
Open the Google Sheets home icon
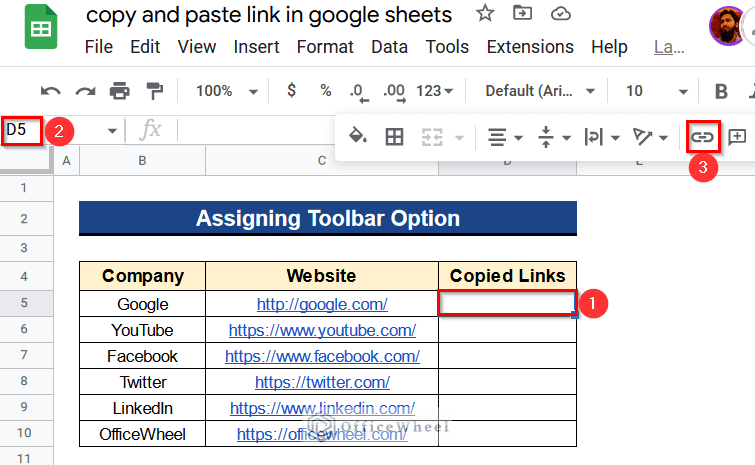pyautogui.click(x=41, y=27)
